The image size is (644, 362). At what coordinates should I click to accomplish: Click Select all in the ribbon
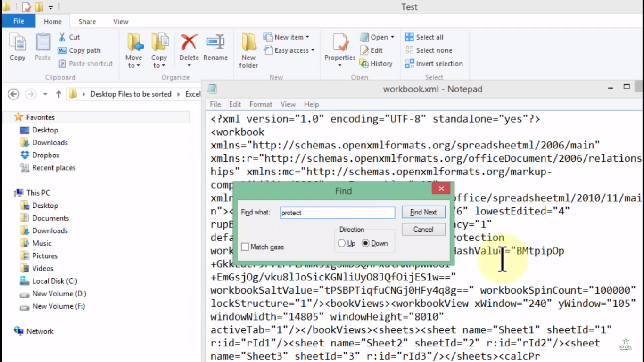[x=424, y=37]
